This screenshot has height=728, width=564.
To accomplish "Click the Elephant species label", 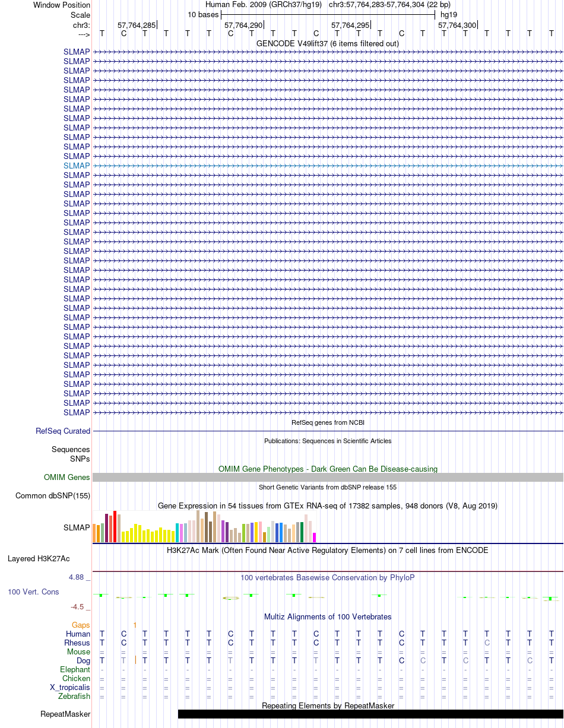I will (75, 670).
